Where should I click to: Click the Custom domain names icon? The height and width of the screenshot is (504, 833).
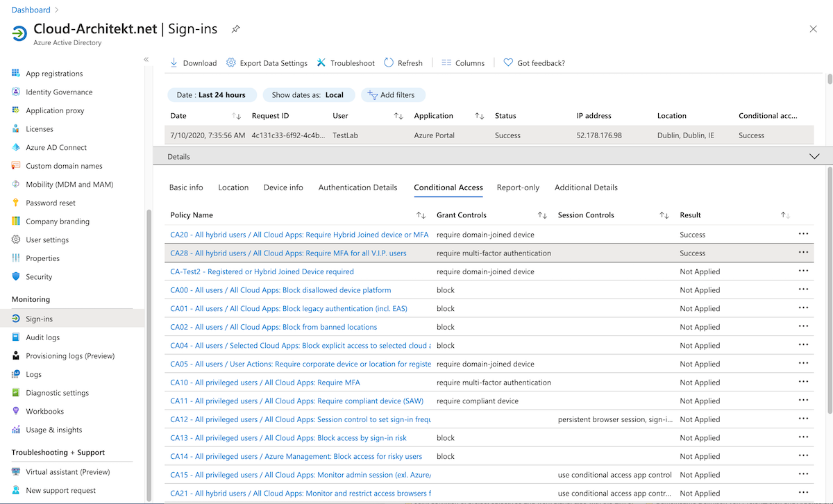(16, 166)
